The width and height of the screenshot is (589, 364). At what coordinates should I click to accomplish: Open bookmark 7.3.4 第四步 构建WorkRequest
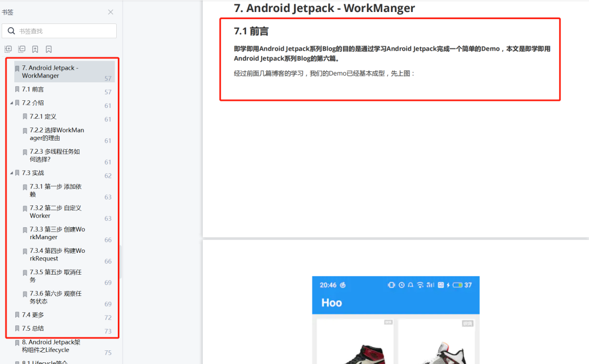(x=57, y=254)
